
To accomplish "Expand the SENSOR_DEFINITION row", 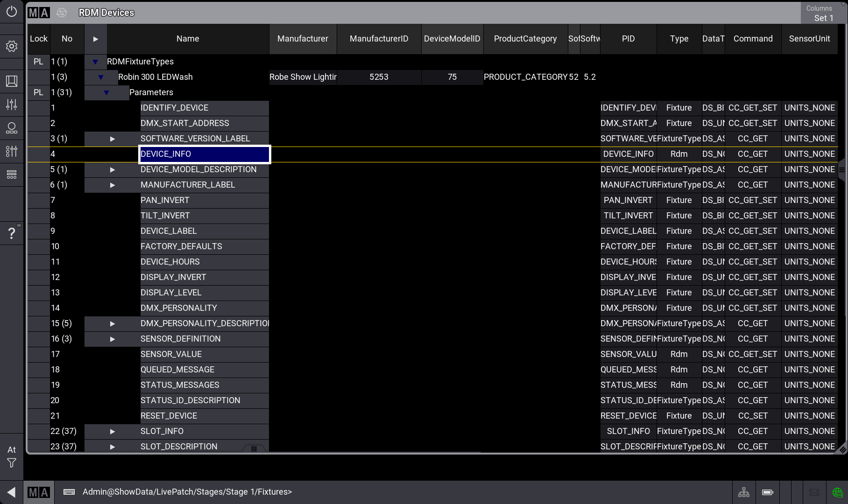I will [x=112, y=339].
